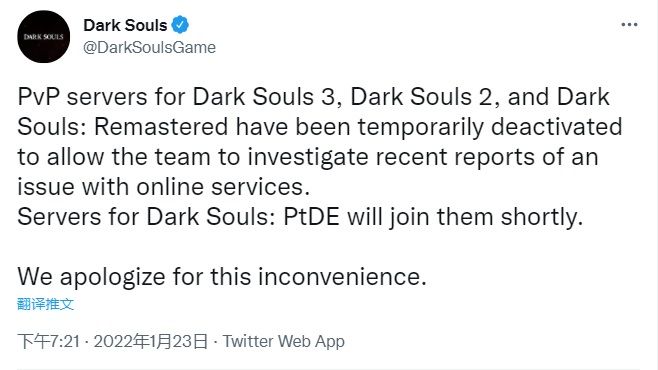Click the DARK SOULS logo text in avatar
This screenshot has height=370, width=658.
coord(44,37)
